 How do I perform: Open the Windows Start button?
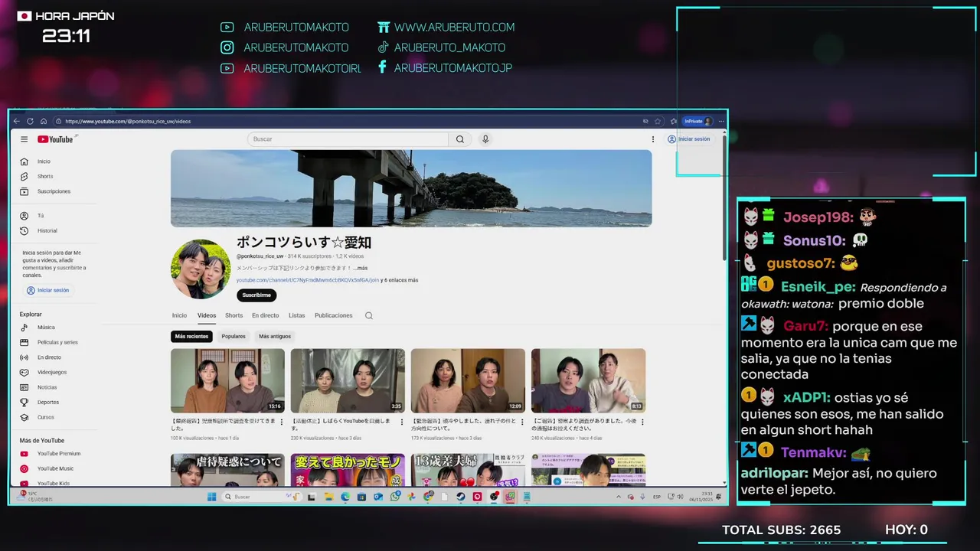coord(211,497)
